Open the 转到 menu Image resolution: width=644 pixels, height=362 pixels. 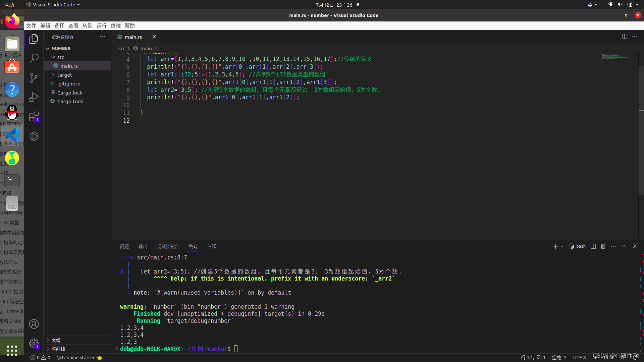click(88, 26)
